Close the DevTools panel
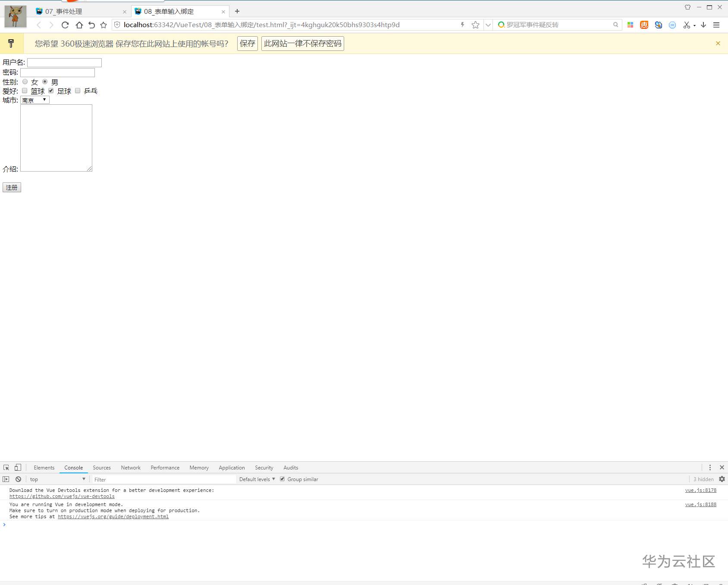The height and width of the screenshot is (585, 728). point(722,467)
